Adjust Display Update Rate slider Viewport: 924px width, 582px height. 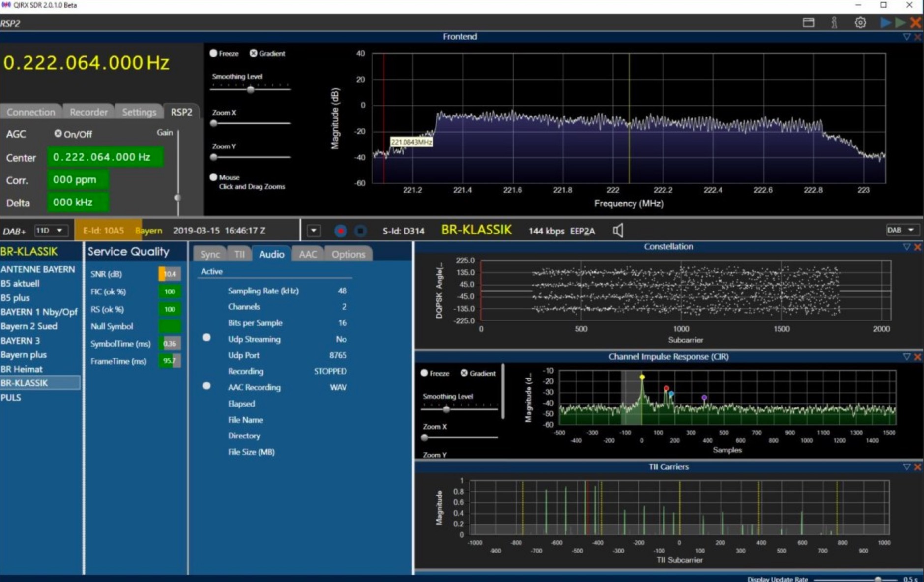pos(878,579)
